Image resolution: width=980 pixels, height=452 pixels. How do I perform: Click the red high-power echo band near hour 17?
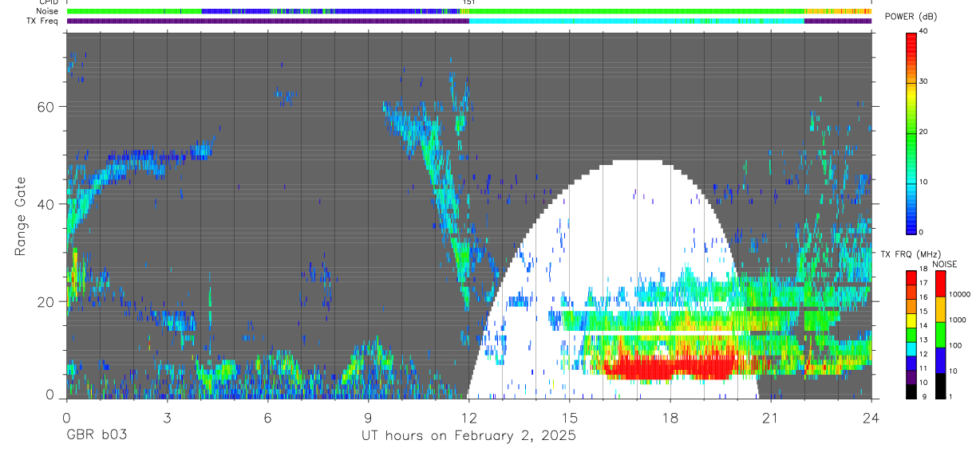669,368
